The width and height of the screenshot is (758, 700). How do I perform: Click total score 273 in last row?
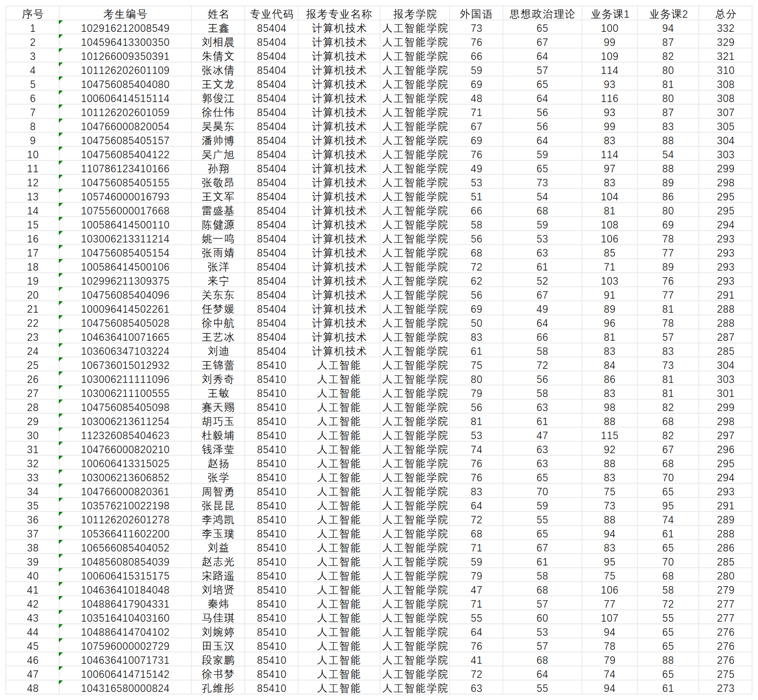725,688
